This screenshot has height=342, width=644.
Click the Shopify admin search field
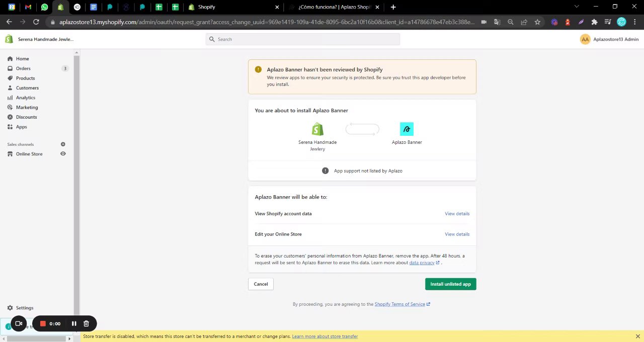coord(303,39)
